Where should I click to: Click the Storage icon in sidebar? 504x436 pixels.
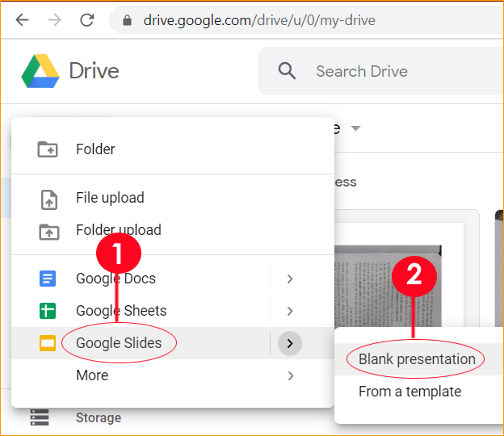click(x=40, y=417)
